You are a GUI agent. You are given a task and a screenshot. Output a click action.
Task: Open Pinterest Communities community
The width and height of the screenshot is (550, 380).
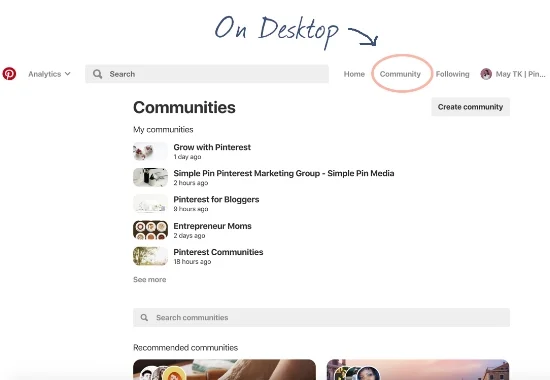click(x=218, y=252)
